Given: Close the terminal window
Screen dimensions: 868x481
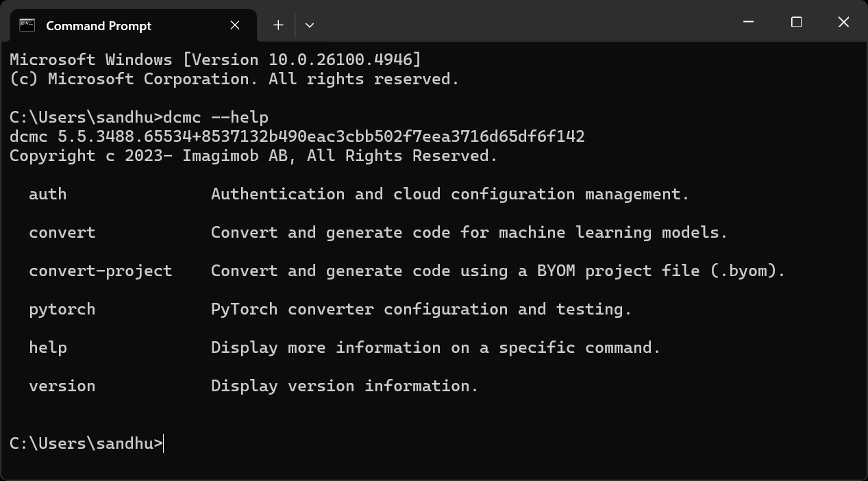Looking at the screenshot, I should click(x=843, y=22).
